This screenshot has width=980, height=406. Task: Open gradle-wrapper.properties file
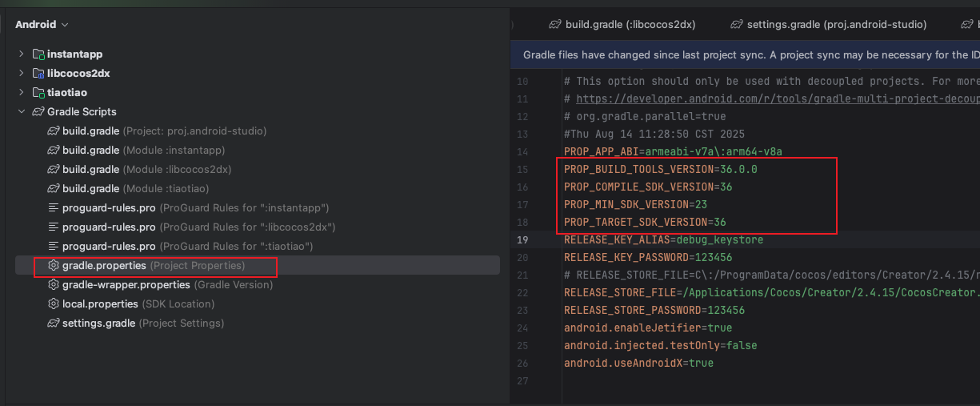pyautogui.click(x=126, y=285)
